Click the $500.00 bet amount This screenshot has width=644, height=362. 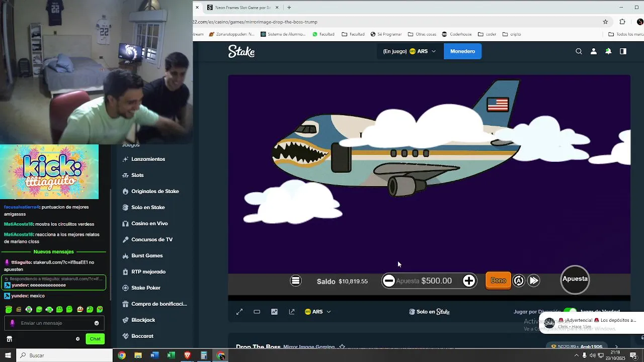[436, 281]
